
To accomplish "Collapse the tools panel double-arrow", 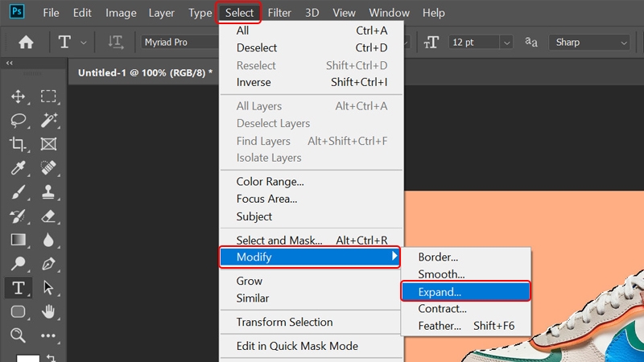I will coord(9,63).
